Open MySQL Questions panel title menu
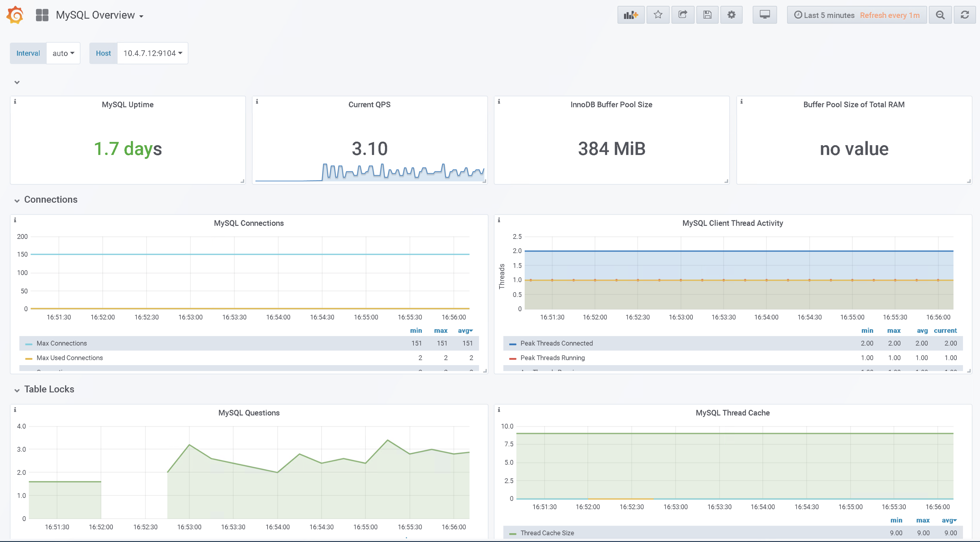 (x=249, y=413)
